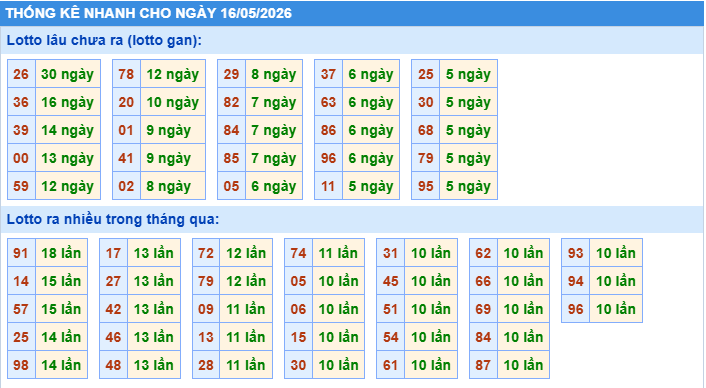Click lotto number 74 in the frequency table
This screenshot has height=388, width=706.
tap(299, 253)
